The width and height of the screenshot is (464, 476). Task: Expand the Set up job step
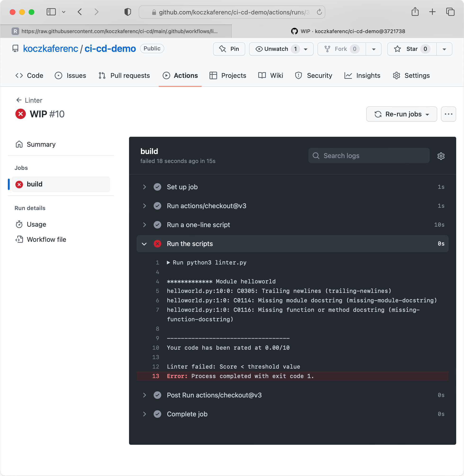(292, 187)
